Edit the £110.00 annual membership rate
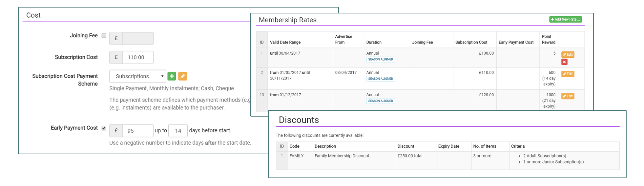Viewport: 644px width, 186px height. 568,74
